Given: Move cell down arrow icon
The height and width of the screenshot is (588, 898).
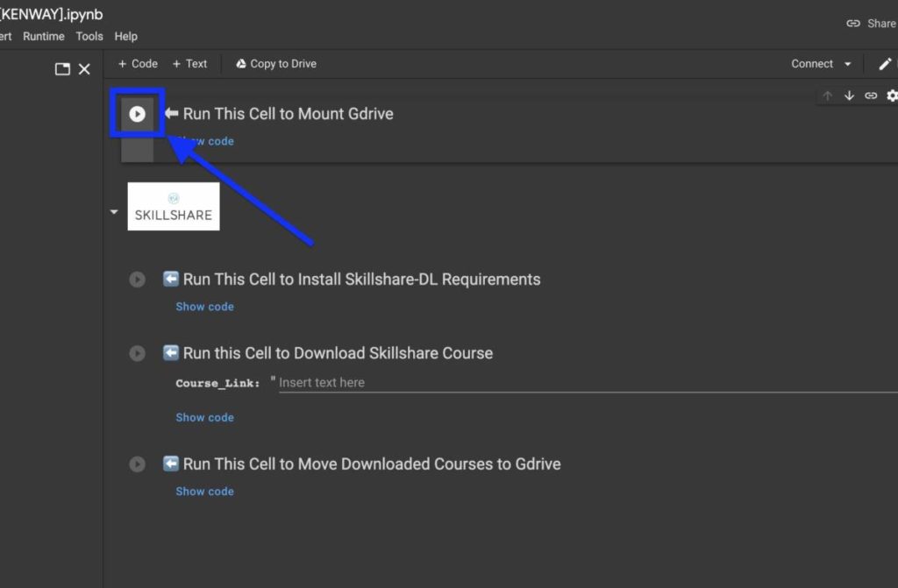Looking at the screenshot, I should pos(849,96).
